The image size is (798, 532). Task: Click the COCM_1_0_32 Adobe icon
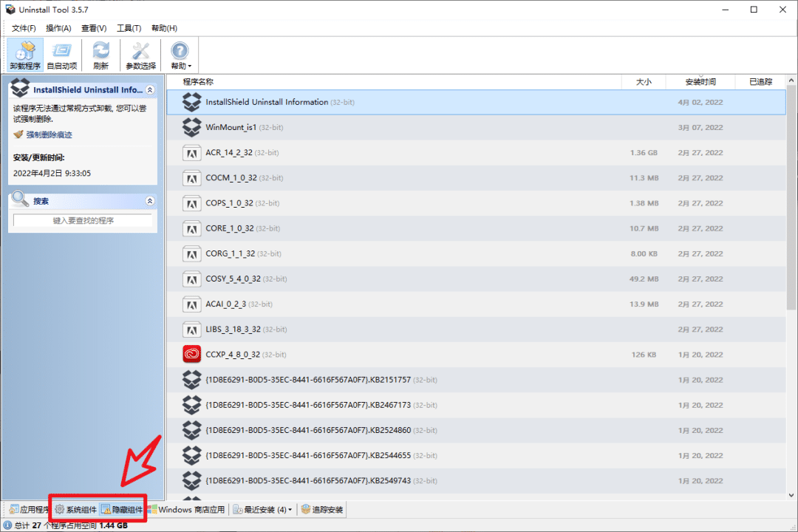click(x=192, y=178)
